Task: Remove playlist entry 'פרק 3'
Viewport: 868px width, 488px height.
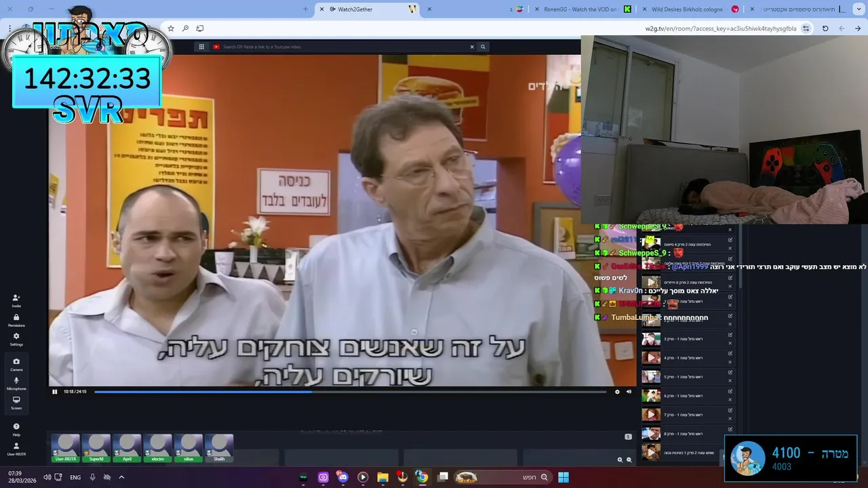Action: 730,343
